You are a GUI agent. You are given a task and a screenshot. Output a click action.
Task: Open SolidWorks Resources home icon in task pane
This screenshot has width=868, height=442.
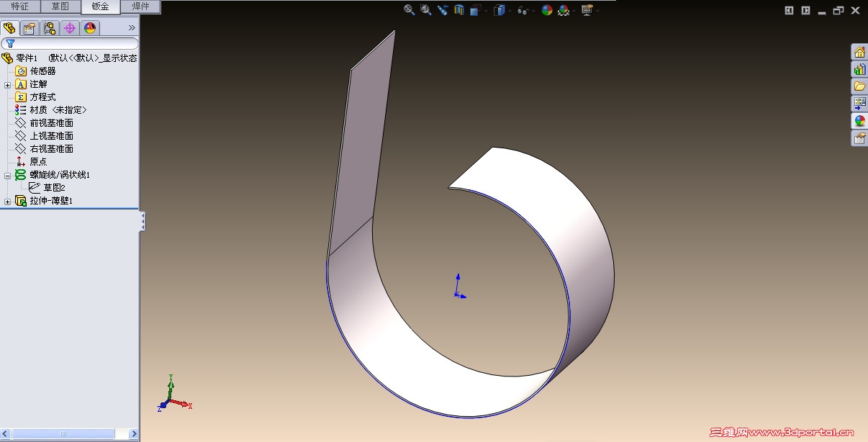859,52
